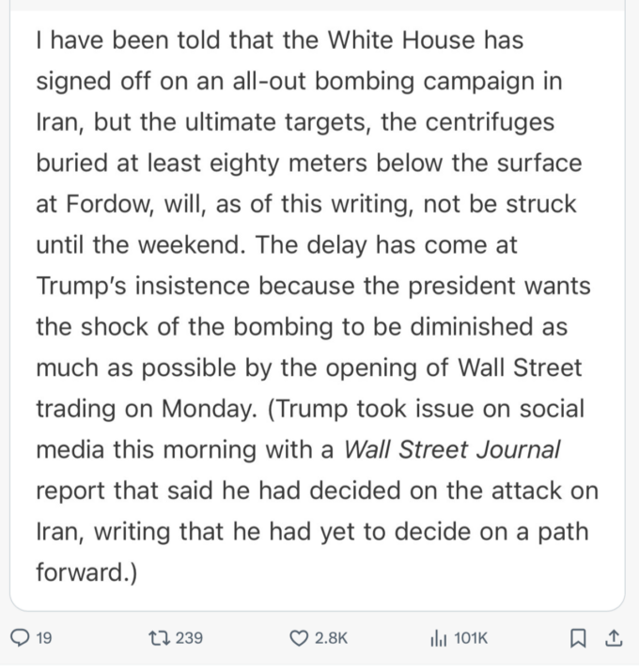Open replies via the speech bubble icon
The image size is (639, 672).
tap(19, 638)
